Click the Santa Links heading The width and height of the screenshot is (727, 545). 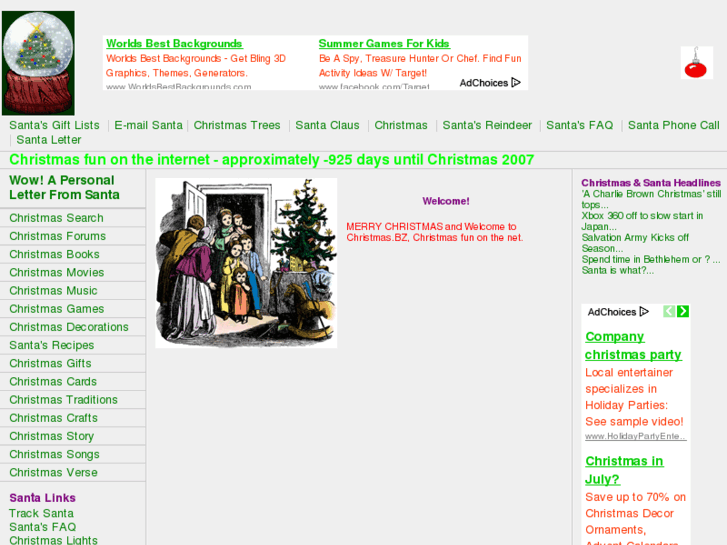click(x=42, y=498)
